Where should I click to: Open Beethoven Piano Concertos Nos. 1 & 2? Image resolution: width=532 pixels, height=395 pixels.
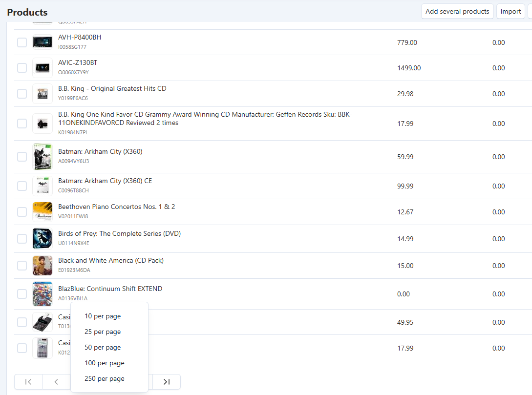point(117,207)
